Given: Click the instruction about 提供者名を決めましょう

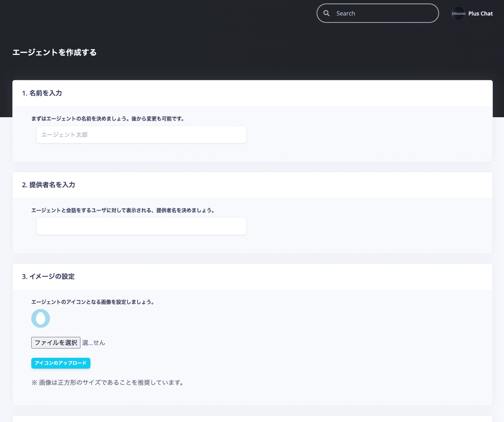Looking at the screenshot, I should coord(123,210).
